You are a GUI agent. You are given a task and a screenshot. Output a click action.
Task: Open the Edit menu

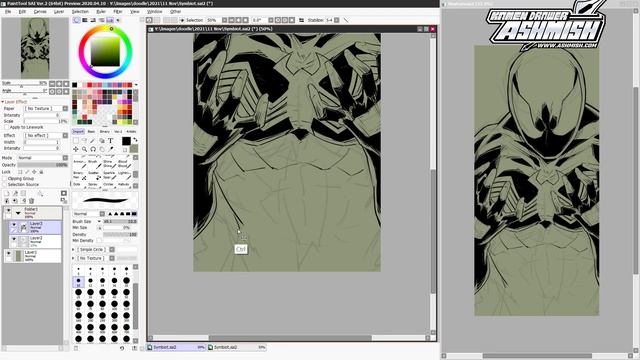click(22, 12)
